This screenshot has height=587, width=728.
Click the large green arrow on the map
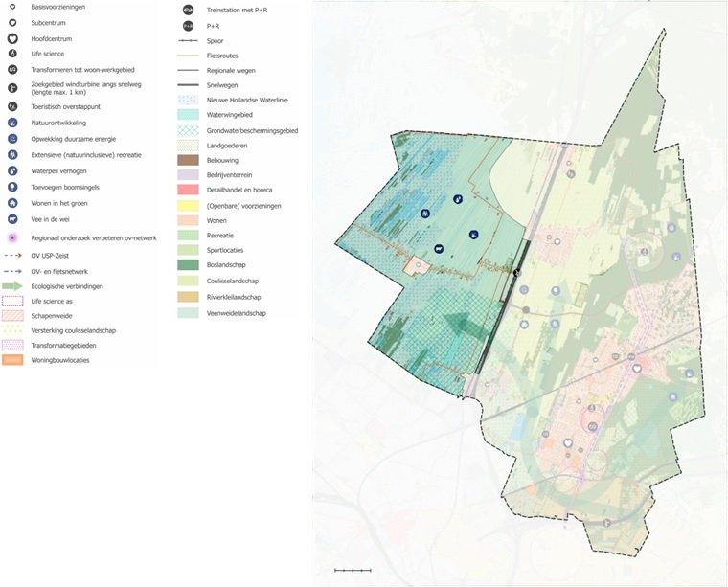point(459,327)
